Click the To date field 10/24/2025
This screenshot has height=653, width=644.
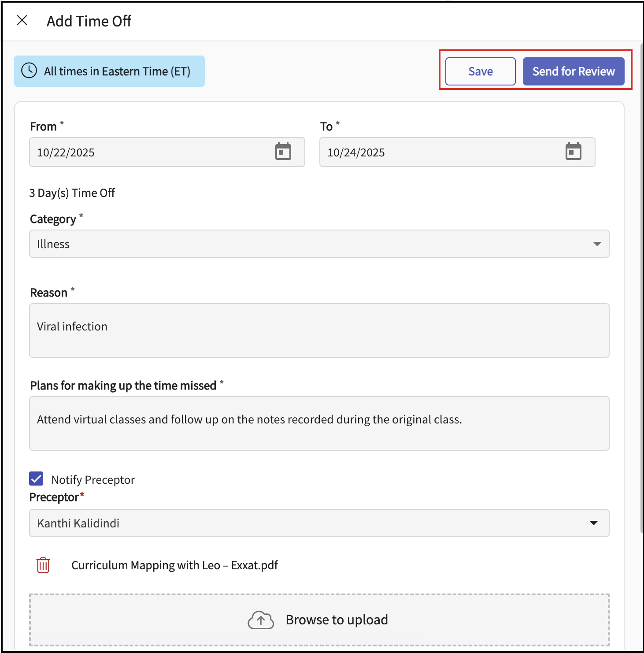tap(440, 152)
